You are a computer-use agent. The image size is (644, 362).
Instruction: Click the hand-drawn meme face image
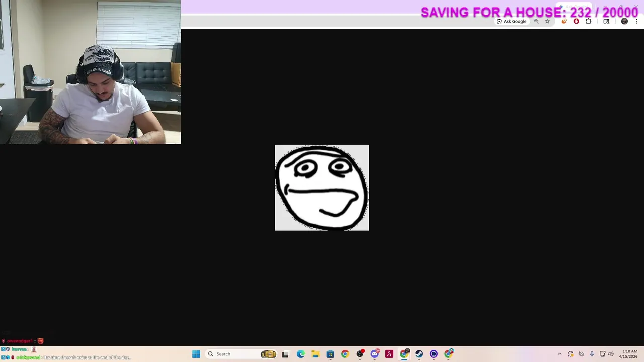(322, 188)
